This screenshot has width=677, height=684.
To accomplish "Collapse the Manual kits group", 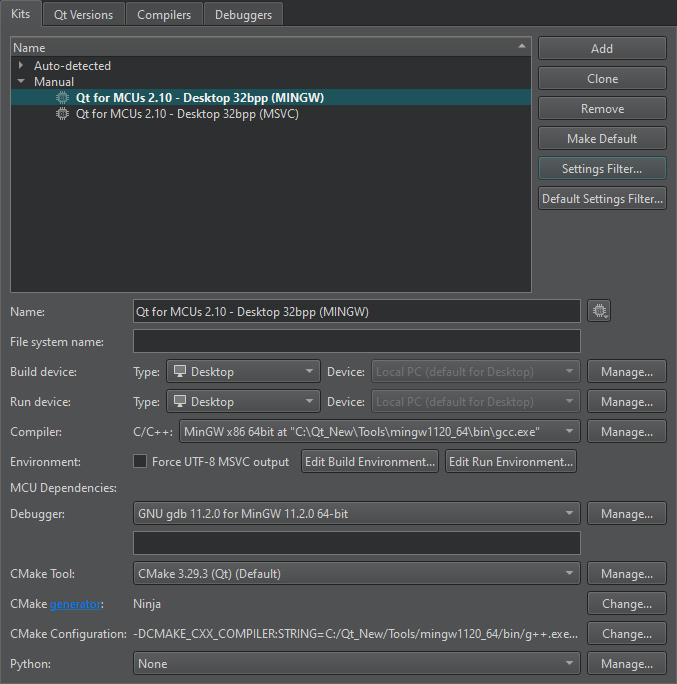I will [x=21, y=82].
